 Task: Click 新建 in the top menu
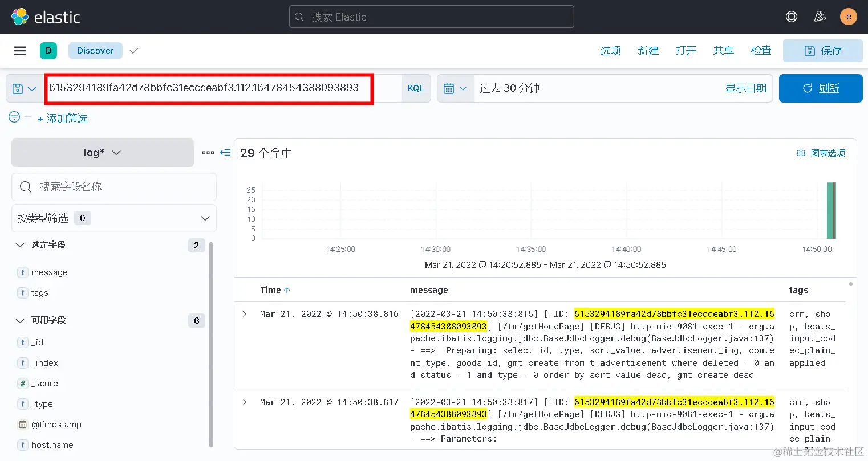[x=648, y=51]
